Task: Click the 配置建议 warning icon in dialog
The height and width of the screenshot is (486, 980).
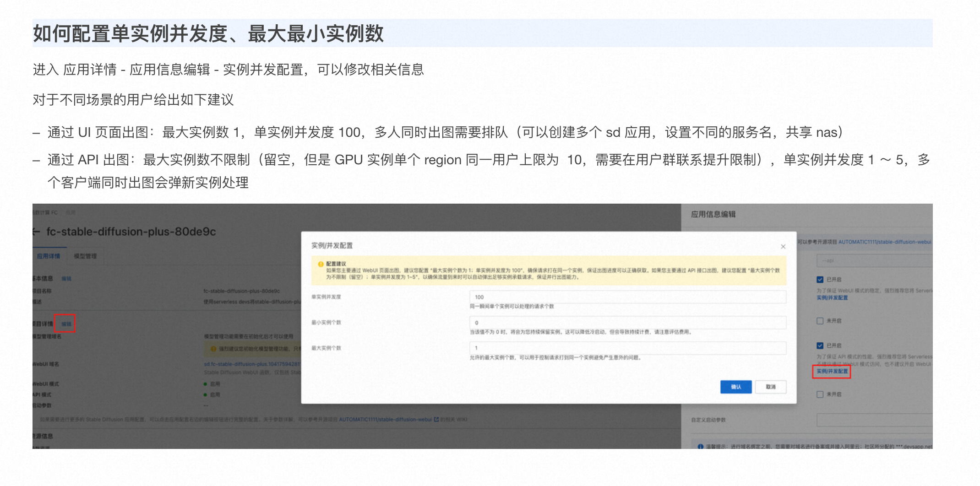Action: 321,264
